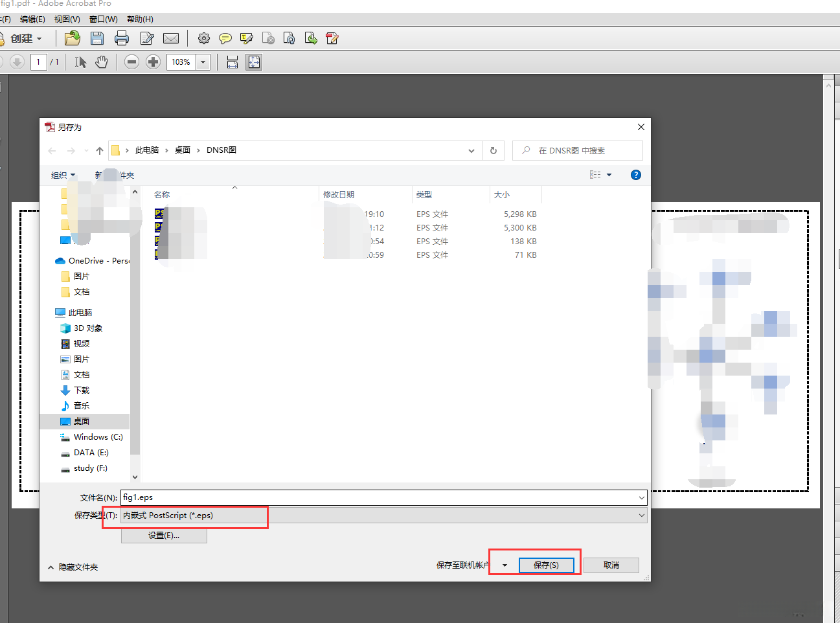The width and height of the screenshot is (840, 623).
Task: Open the 窗口(W) menu
Action: 104,19
